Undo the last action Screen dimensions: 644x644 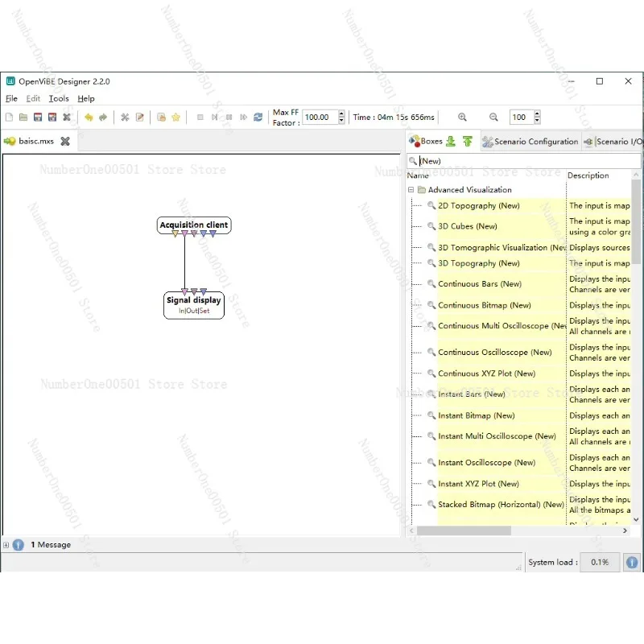click(89, 117)
